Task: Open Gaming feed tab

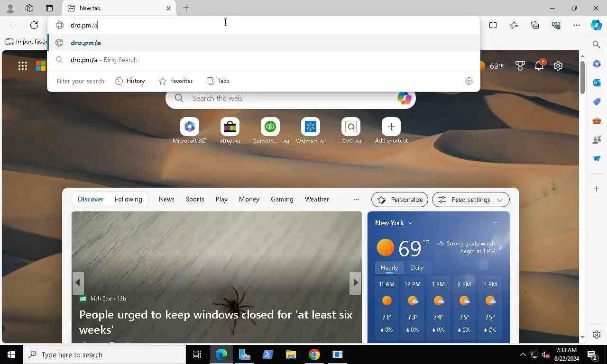Action: (282, 199)
